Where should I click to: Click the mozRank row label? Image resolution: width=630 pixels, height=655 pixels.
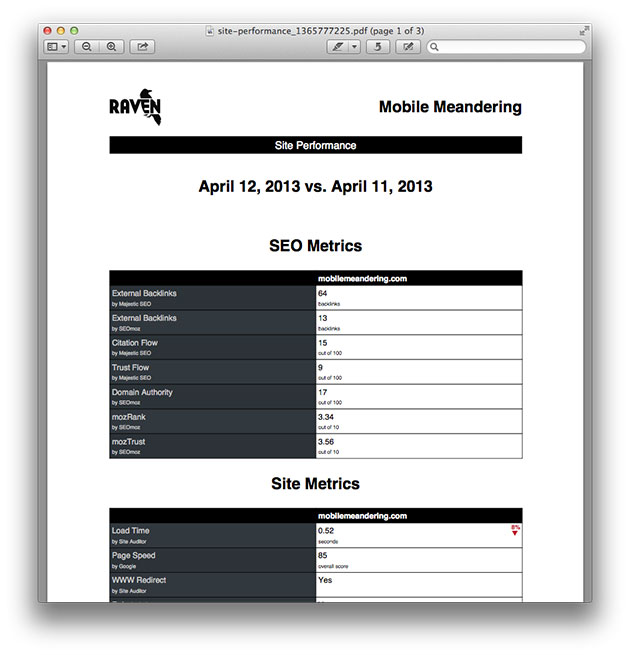pos(212,421)
